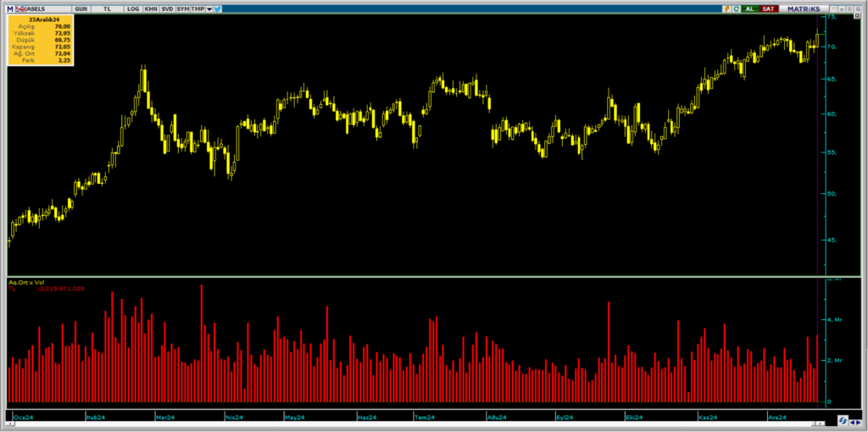
Task: Open the TL currency selector
Action: [107, 8]
